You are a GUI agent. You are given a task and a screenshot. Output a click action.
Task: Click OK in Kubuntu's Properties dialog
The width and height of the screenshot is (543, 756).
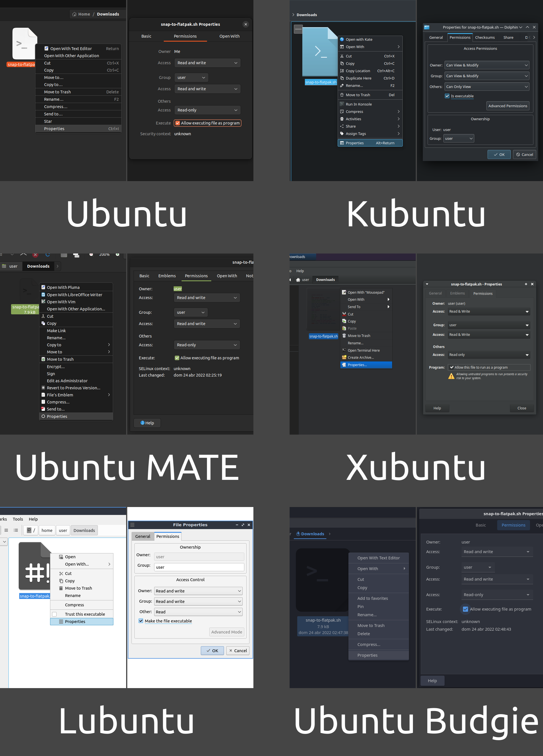(x=499, y=154)
